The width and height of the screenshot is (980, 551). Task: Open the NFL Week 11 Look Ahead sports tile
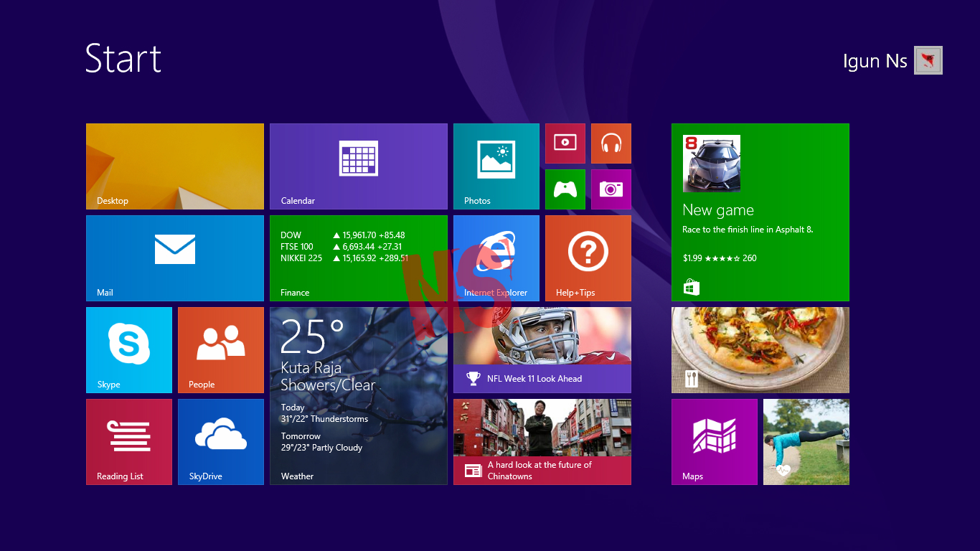click(x=542, y=350)
